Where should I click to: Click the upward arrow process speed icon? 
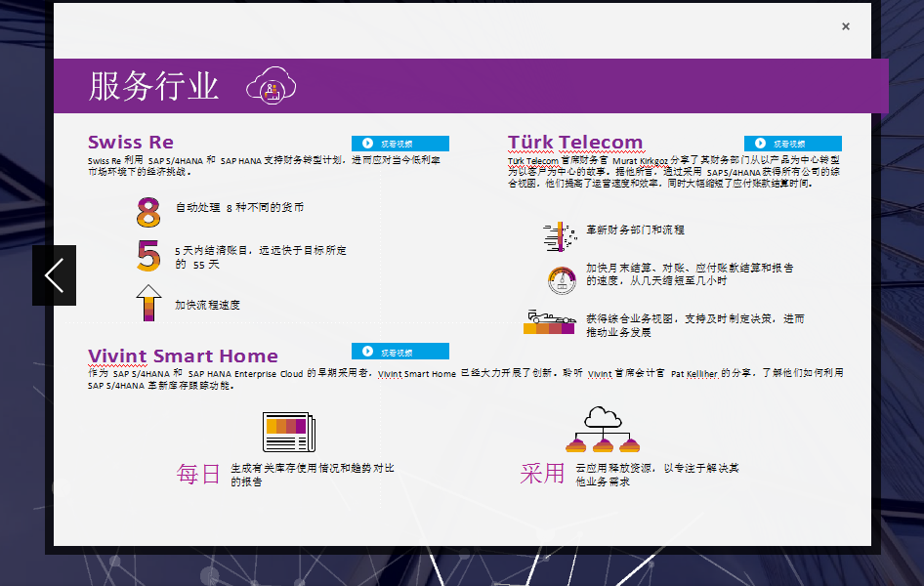148,304
